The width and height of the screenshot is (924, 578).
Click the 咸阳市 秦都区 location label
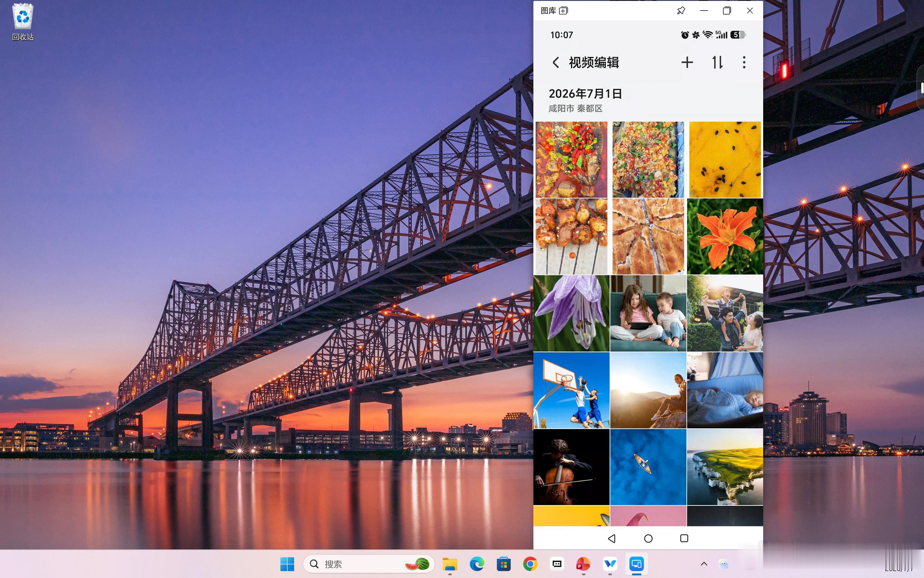click(576, 109)
